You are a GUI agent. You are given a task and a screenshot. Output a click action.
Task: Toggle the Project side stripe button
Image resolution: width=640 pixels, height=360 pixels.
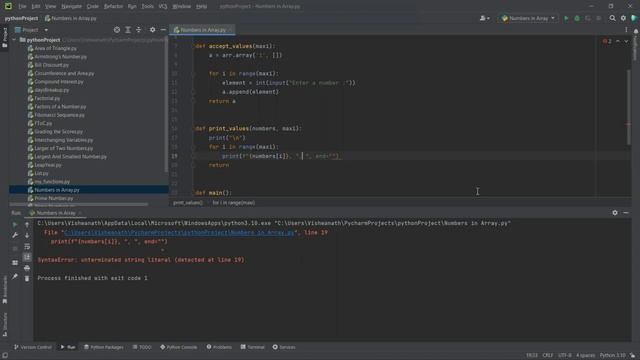point(4,38)
